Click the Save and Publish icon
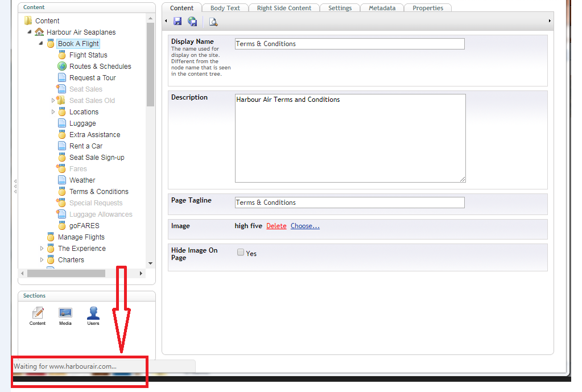This screenshot has height=392, width=582. click(x=192, y=22)
